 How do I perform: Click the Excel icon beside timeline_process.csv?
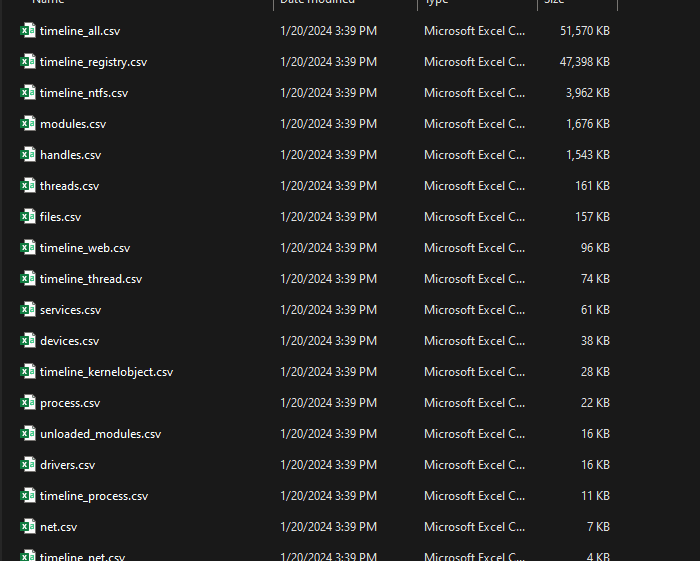[x=28, y=496]
